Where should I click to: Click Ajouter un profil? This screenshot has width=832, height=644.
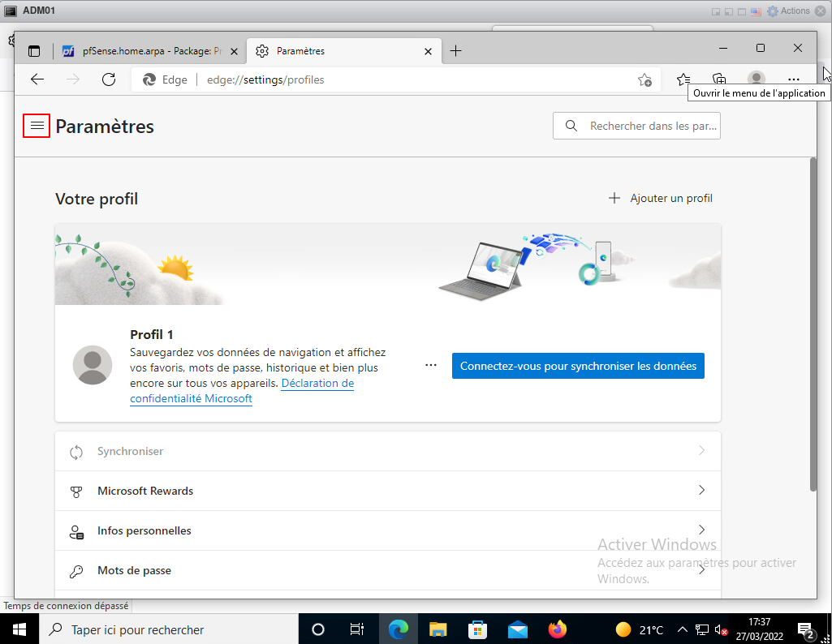(x=661, y=198)
